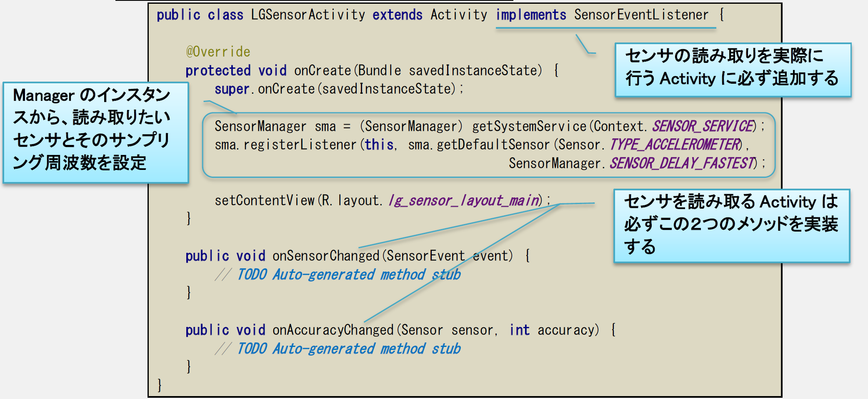868x399 pixels.
Task: Click the registerListener method call
Action: coord(300,145)
